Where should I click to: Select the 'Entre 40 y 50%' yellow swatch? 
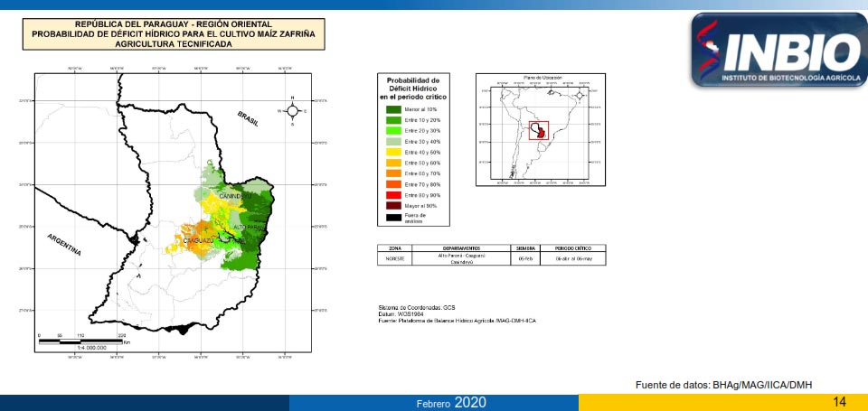point(394,152)
